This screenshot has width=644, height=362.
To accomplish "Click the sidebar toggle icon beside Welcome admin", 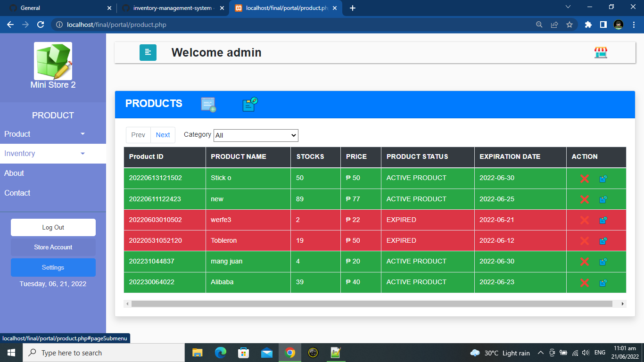I will [148, 52].
